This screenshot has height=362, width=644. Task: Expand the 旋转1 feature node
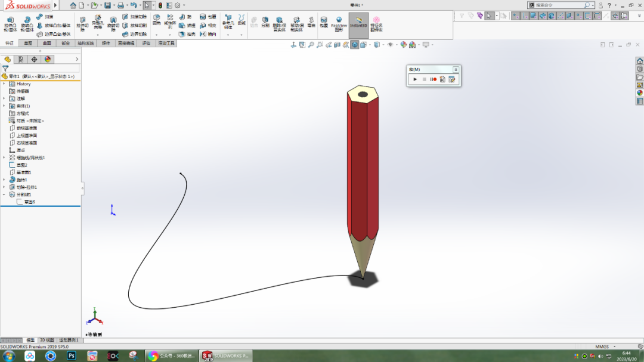click(x=4, y=178)
